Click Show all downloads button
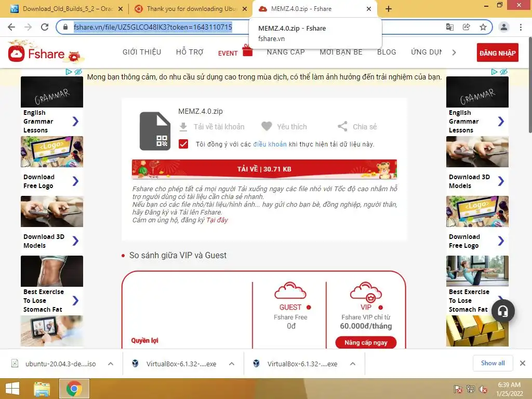The image size is (532, 399). coord(493,363)
